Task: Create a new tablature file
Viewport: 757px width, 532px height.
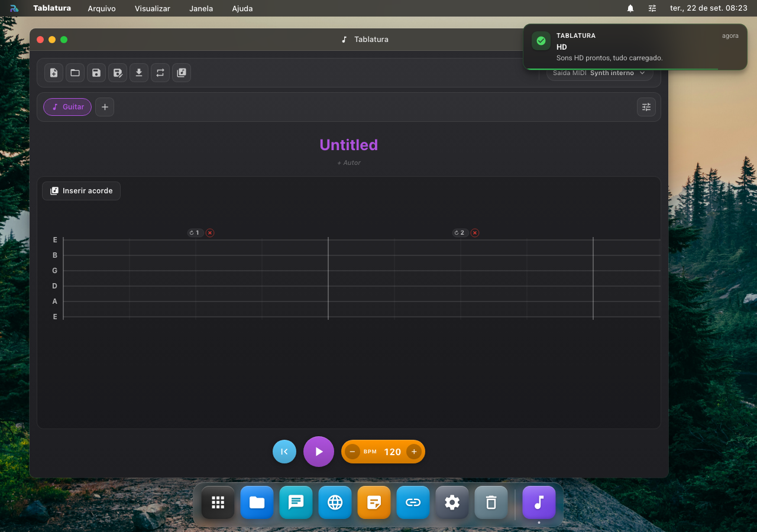Action: tap(54, 73)
